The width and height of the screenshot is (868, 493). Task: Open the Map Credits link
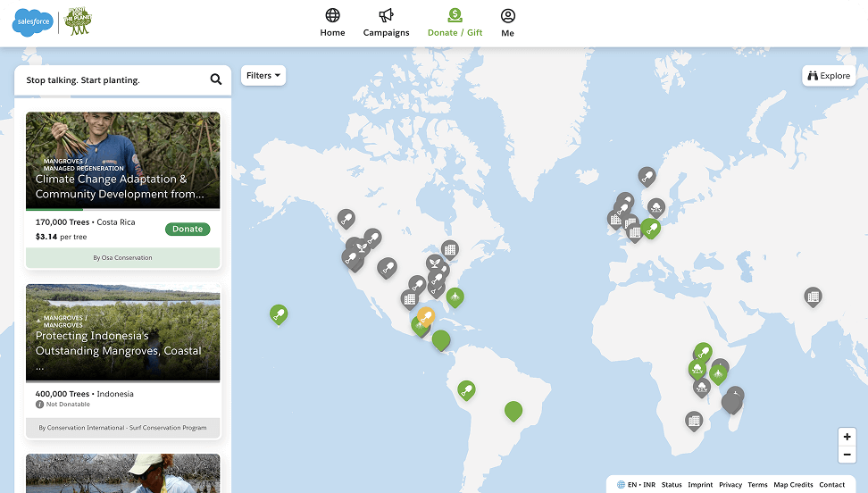coord(793,485)
